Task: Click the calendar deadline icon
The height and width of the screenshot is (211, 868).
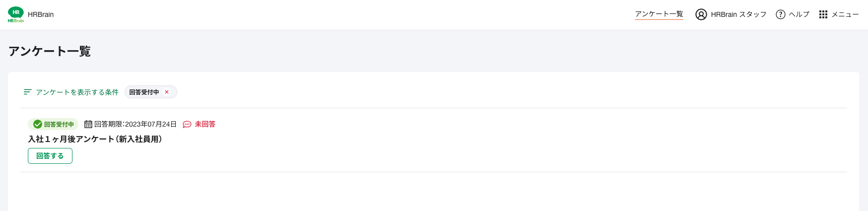Action: (88, 124)
